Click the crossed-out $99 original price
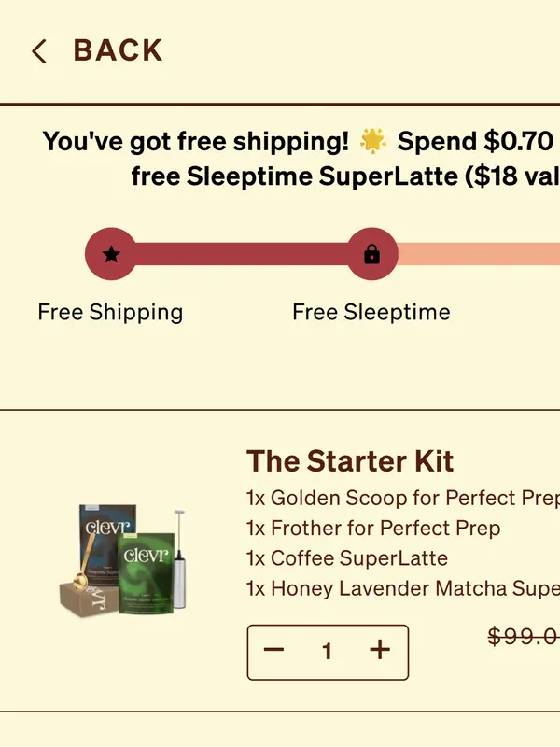 [524, 637]
